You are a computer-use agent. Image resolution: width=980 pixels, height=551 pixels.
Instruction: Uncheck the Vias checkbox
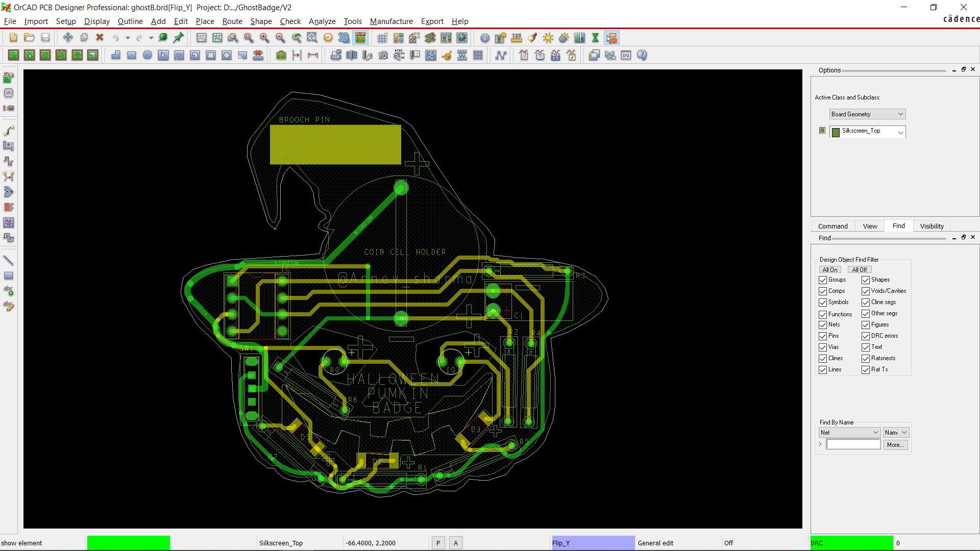coord(823,347)
